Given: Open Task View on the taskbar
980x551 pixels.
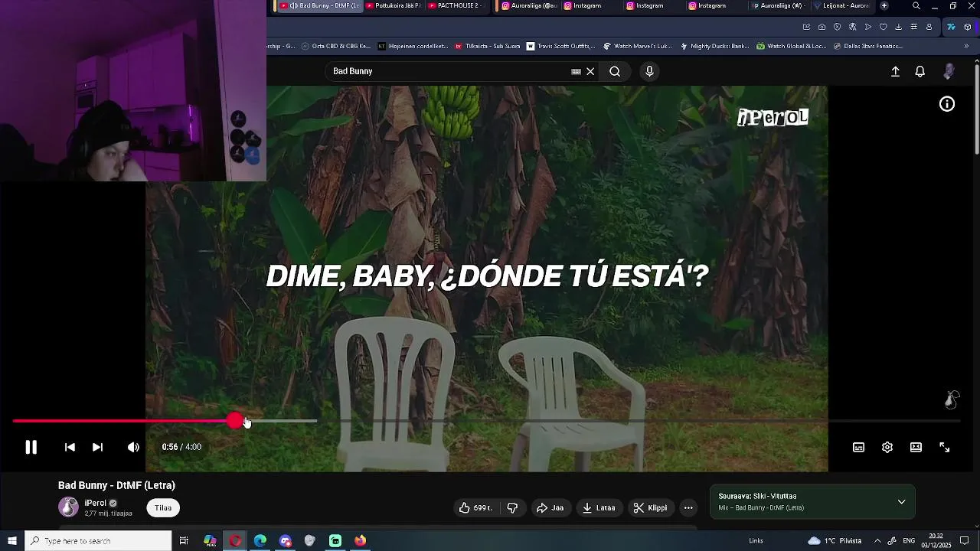Looking at the screenshot, I should 184,541.
